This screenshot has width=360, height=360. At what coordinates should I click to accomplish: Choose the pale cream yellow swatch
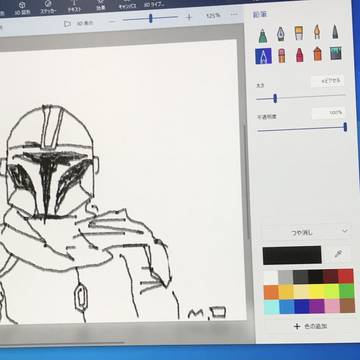[301, 291]
